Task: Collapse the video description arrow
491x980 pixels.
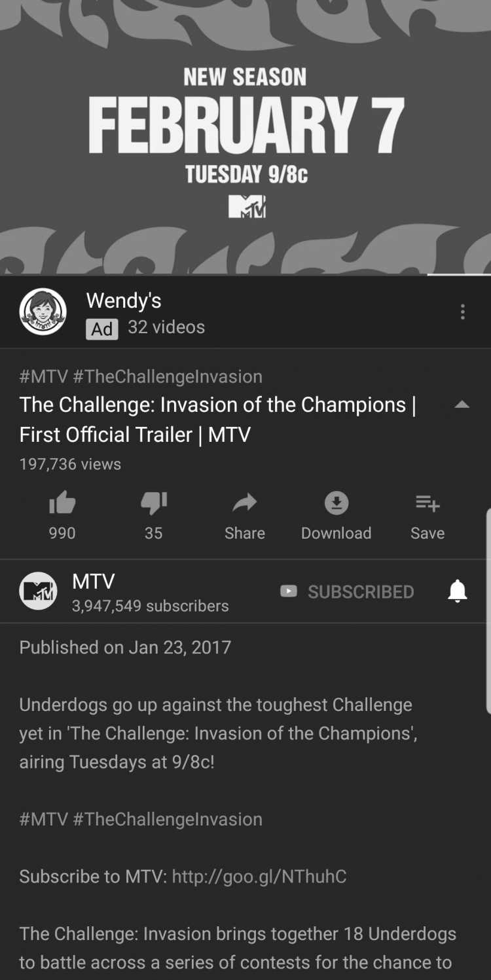Action: pos(462,405)
